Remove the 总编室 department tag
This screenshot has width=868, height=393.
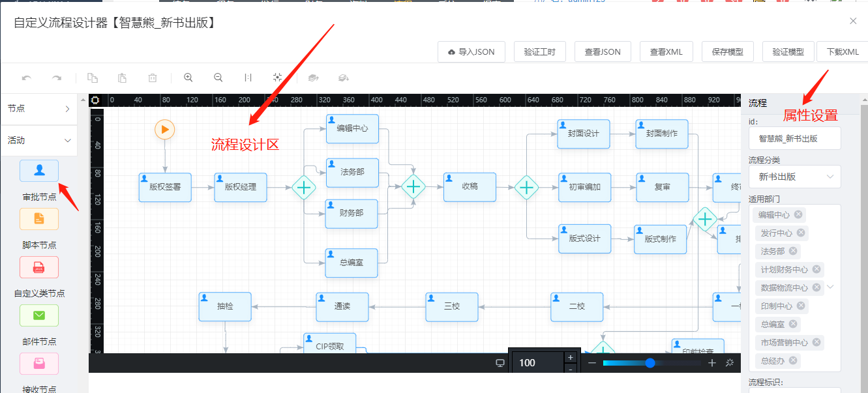(793, 324)
